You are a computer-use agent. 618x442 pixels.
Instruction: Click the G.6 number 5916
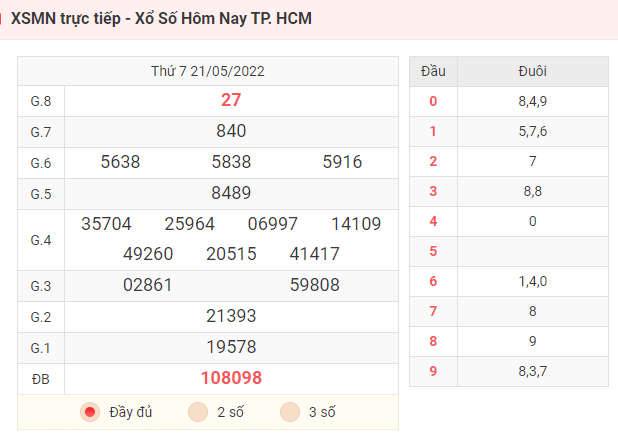tap(342, 162)
